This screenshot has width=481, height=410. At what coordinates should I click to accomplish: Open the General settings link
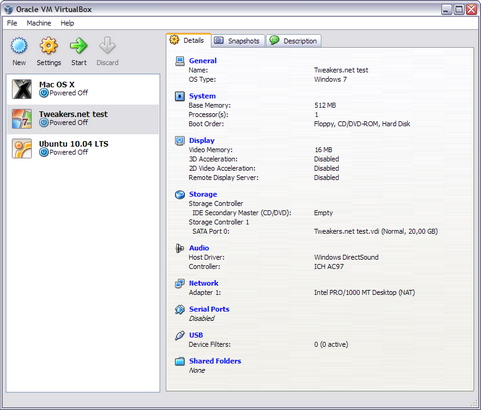(x=203, y=61)
